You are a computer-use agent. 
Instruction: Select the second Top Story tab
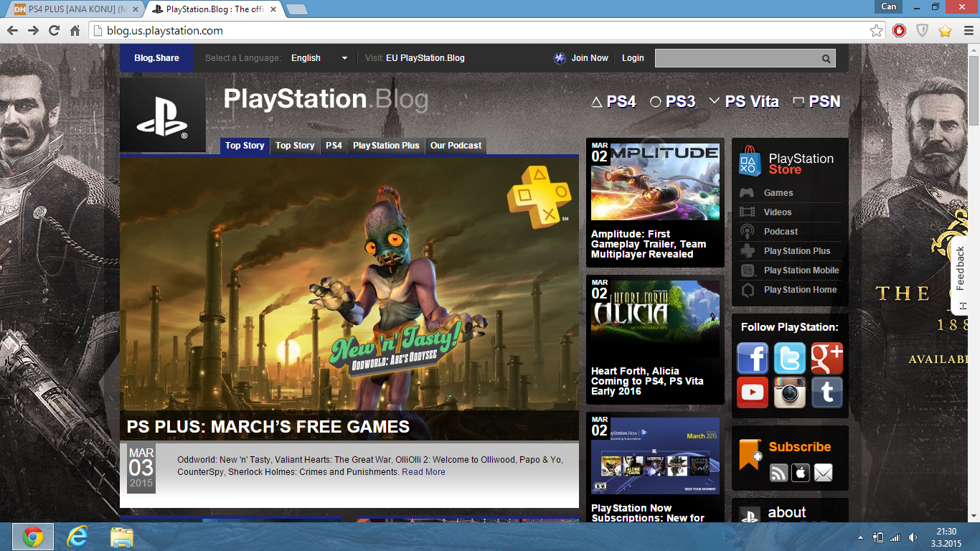coord(295,146)
